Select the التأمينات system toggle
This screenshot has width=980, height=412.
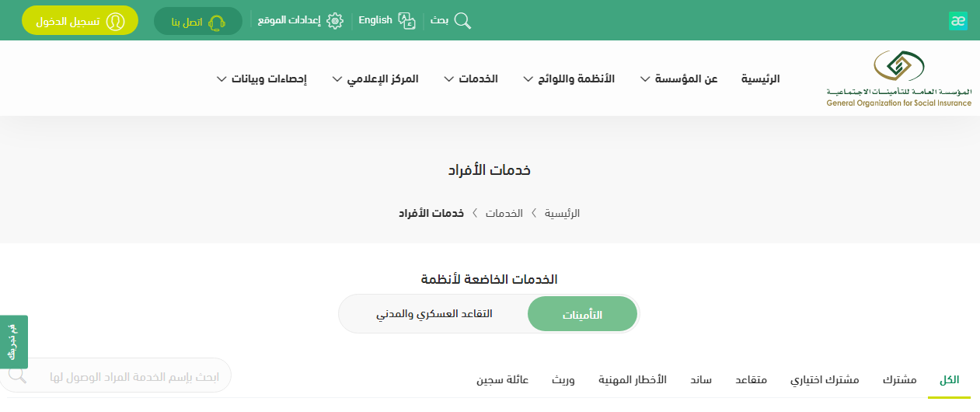tap(582, 314)
